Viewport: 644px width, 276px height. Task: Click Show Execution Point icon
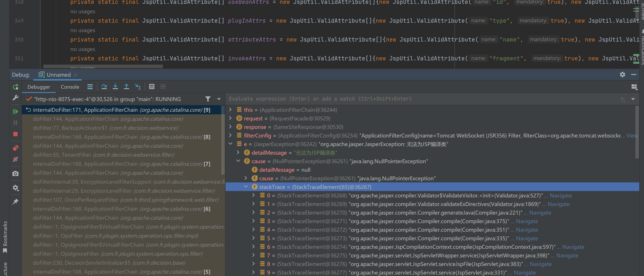coord(90,87)
